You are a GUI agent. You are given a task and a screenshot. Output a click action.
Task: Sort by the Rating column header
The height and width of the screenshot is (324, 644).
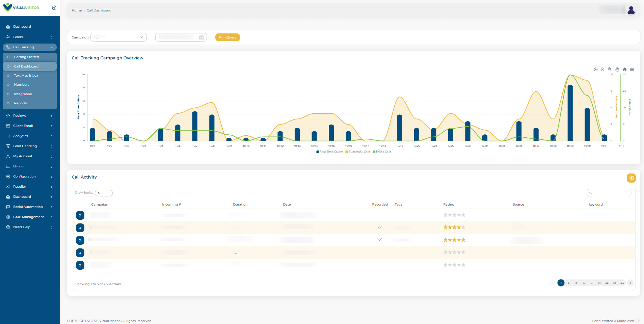pyautogui.click(x=449, y=205)
